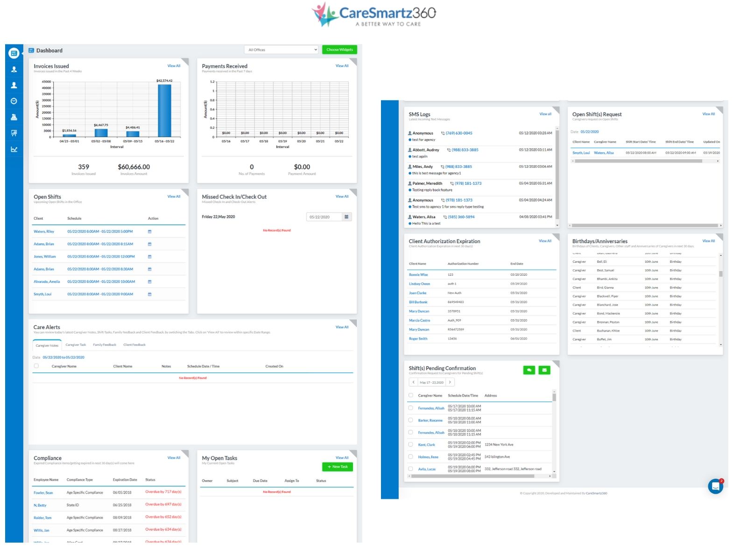Select the Family Feedback tab in Care Alerts
Screen dimensions: 747x560
click(105, 345)
